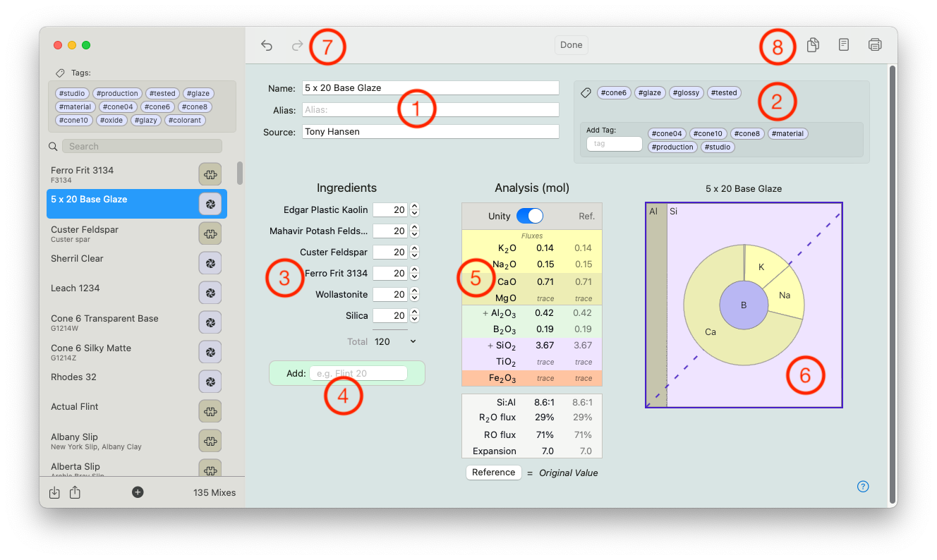Click the Add Tag input field
Viewport: 937px width, 560px height.
click(614, 143)
